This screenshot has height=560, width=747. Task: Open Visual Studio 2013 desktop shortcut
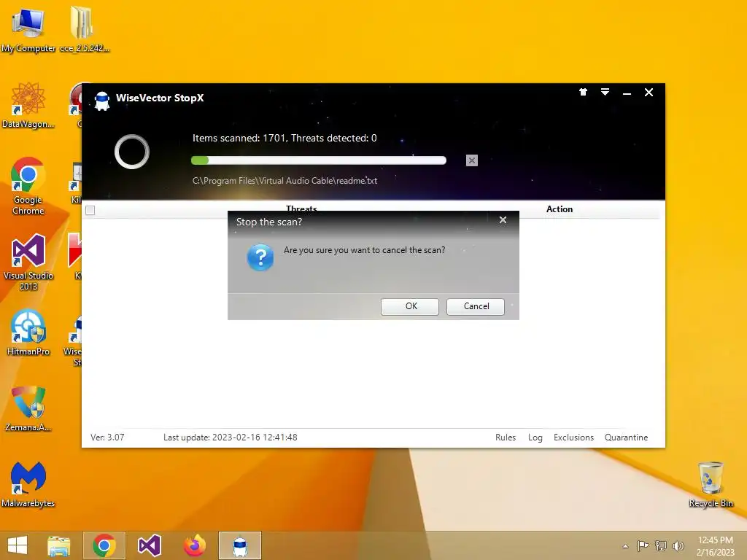tap(28, 262)
